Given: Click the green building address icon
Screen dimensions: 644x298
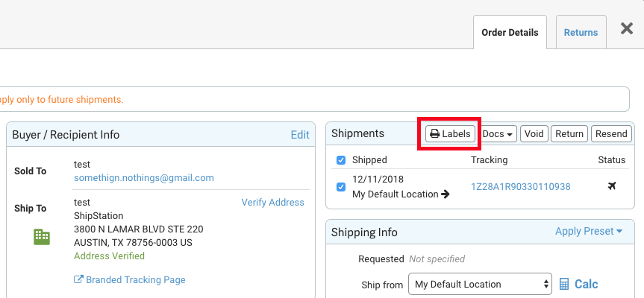Looking at the screenshot, I should click(x=42, y=236).
